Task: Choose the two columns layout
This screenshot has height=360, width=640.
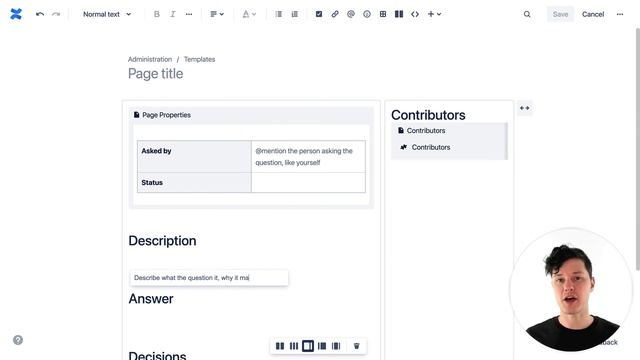Action: point(280,346)
